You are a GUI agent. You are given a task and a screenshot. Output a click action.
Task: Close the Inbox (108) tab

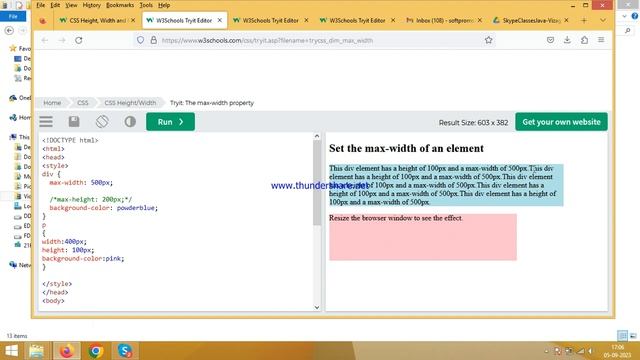point(480,20)
